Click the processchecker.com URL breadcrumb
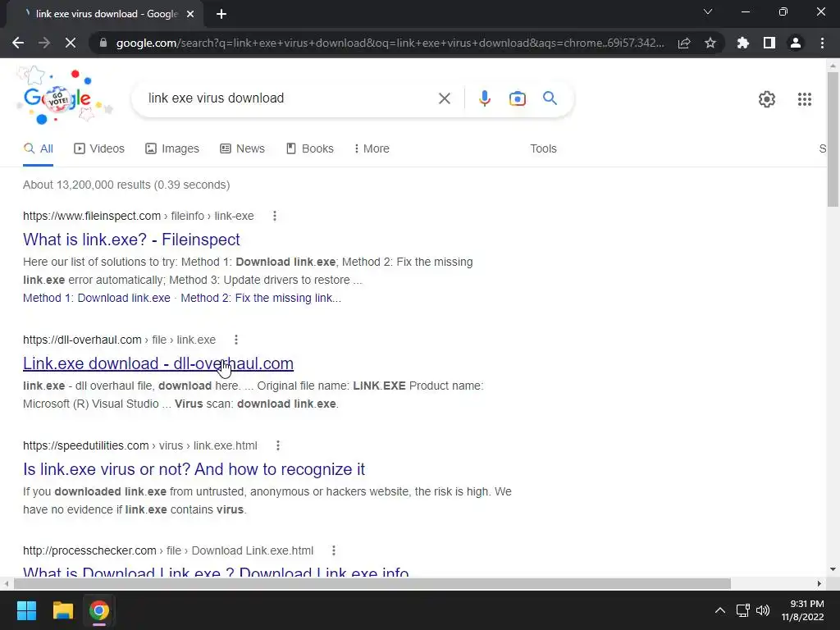Image resolution: width=840 pixels, height=630 pixels. [168, 550]
